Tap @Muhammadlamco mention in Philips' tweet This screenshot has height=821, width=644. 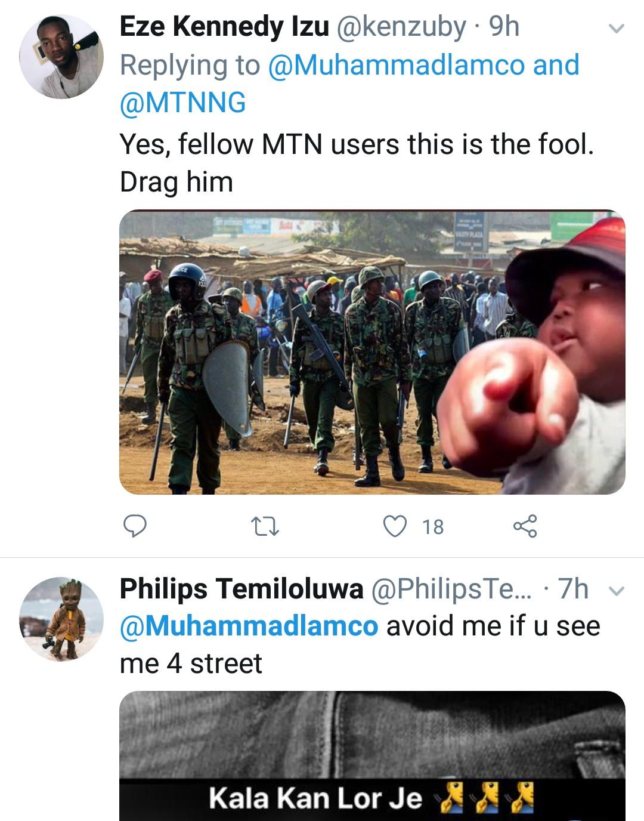(x=249, y=626)
